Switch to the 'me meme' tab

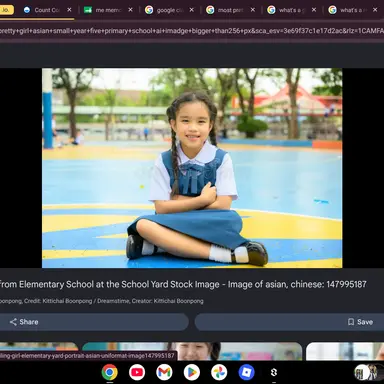[x=108, y=10]
